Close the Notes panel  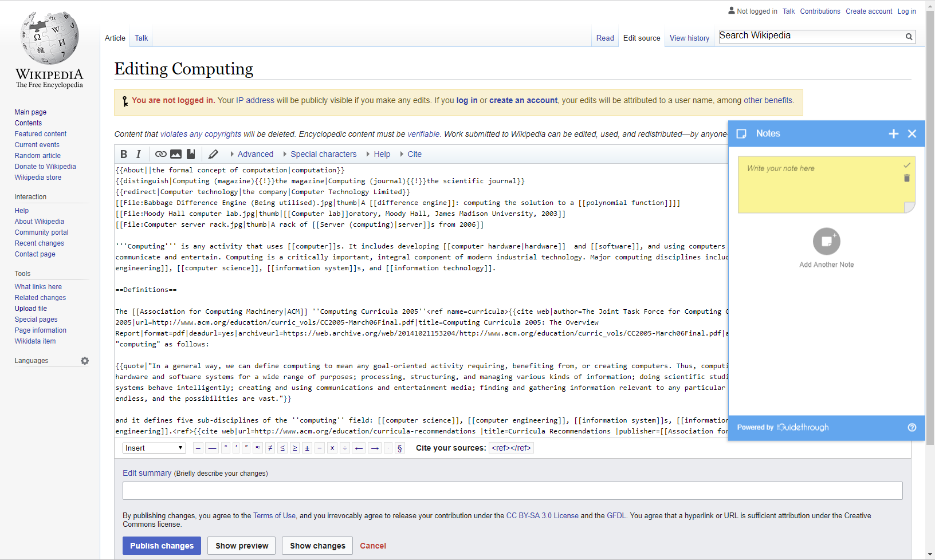click(x=912, y=133)
